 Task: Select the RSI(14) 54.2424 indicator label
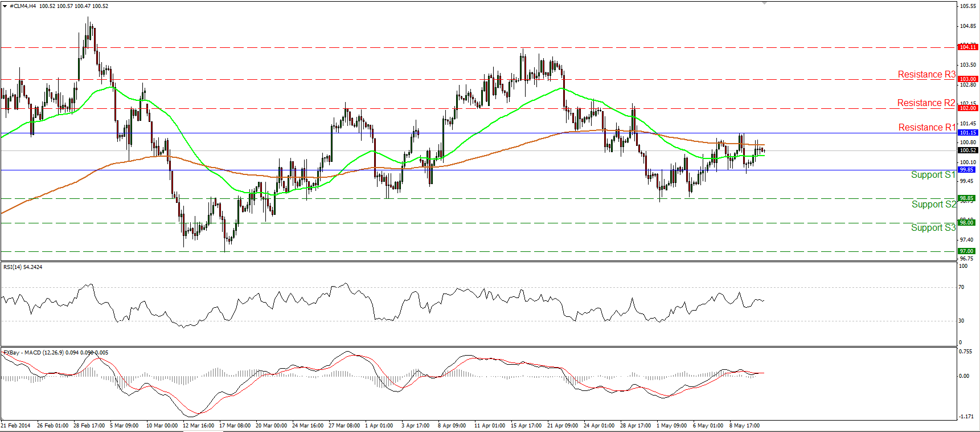tap(23, 267)
